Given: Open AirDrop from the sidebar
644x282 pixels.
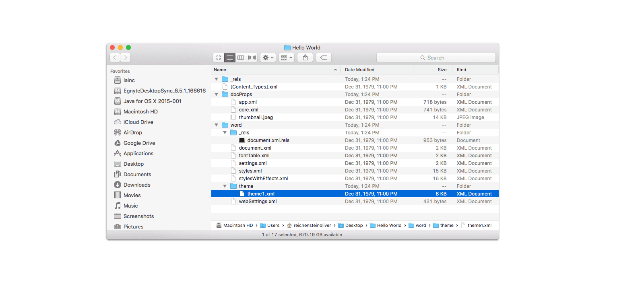Looking at the screenshot, I should 132,132.
